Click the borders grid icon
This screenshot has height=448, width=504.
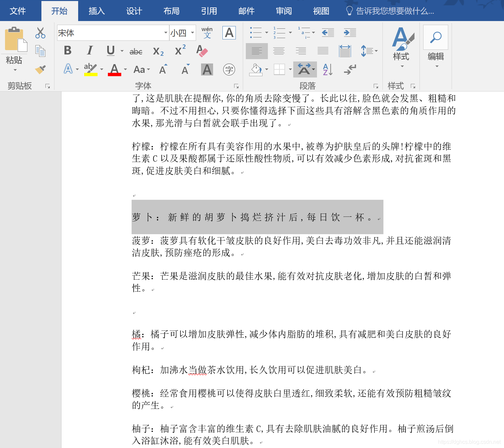coord(279,69)
